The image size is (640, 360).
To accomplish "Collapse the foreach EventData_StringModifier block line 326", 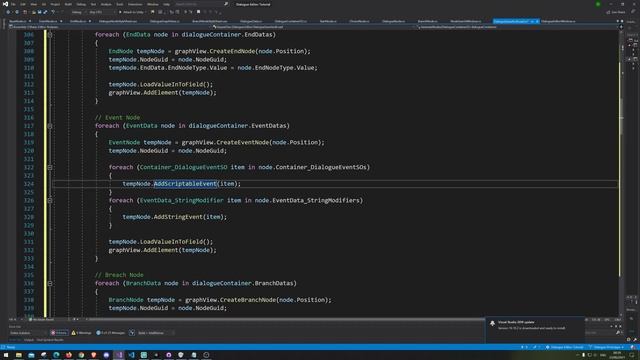I will click(50, 200).
